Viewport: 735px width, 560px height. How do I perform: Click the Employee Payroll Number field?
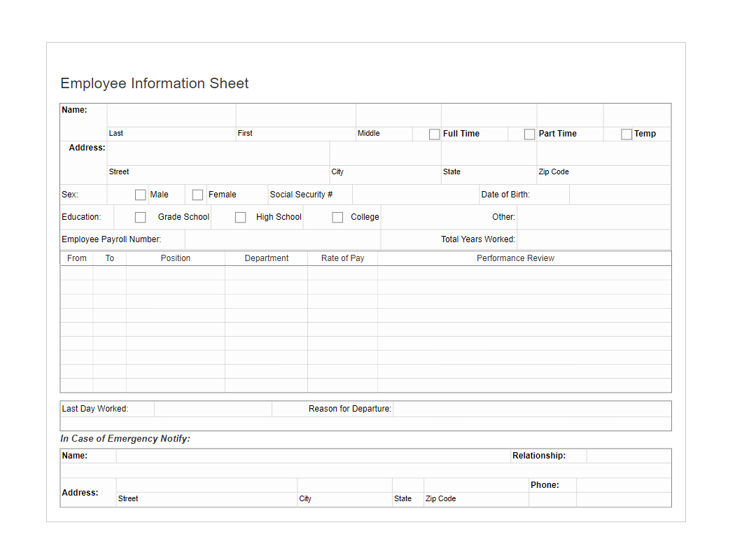tap(283, 239)
